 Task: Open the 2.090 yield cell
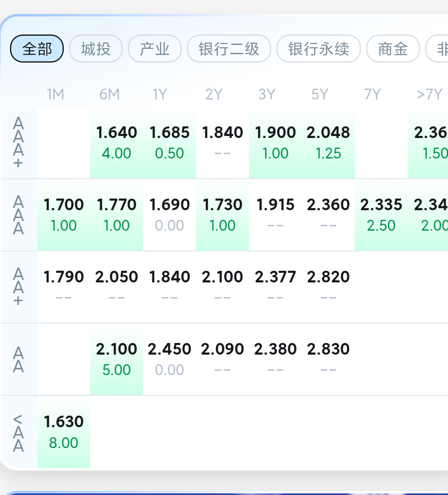pos(223,359)
